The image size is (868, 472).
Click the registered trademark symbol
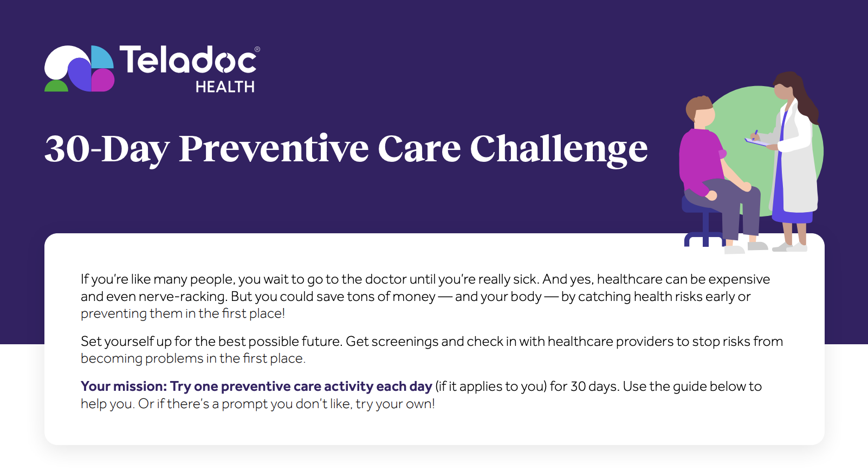pos(257,49)
